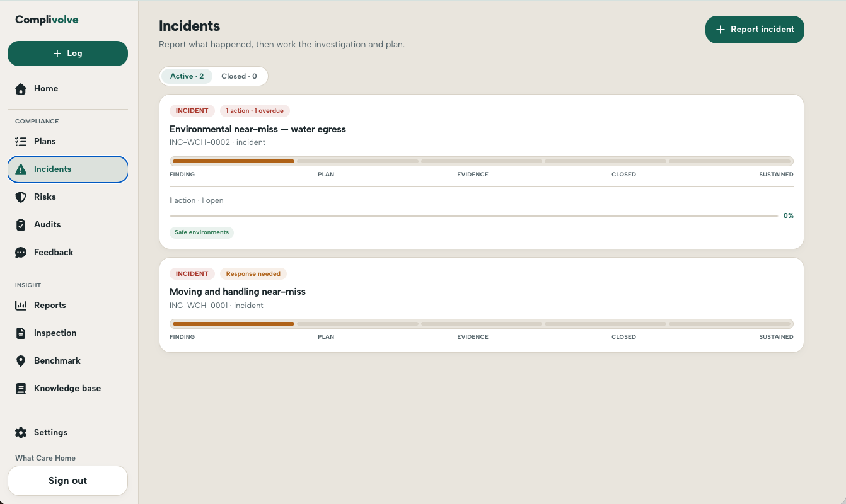This screenshot has height=504, width=846.
Task: Click the Inspection document icon
Action: point(21,333)
